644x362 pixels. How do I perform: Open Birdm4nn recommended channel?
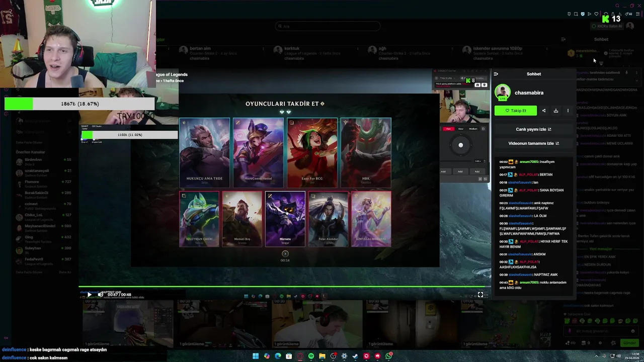click(x=44, y=161)
